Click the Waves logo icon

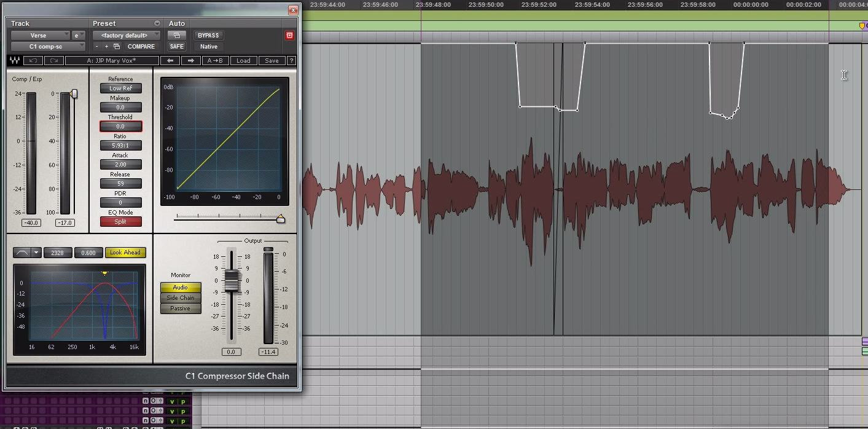tap(15, 61)
